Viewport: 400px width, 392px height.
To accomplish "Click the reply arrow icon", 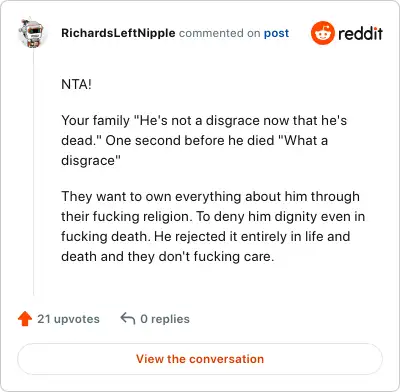I will pos(128,318).
